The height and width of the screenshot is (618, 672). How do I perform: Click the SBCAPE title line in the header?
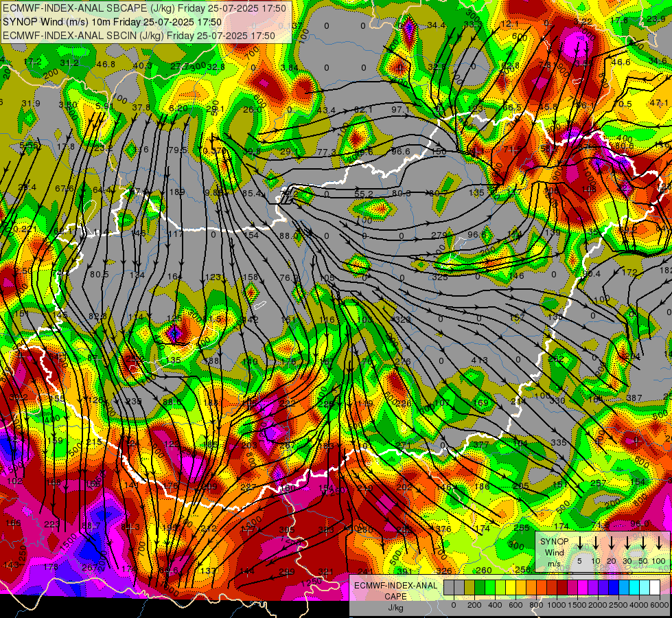[x=144, y=8]
